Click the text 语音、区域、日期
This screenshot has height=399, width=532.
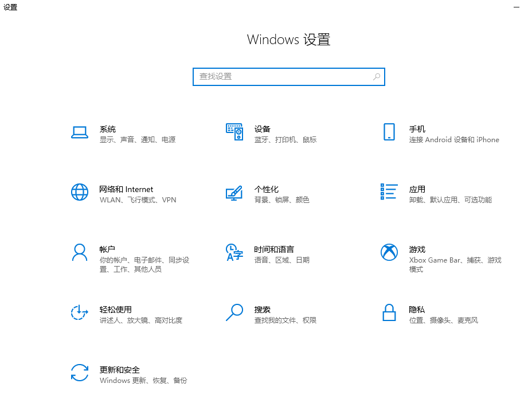[x=281, y=260]
